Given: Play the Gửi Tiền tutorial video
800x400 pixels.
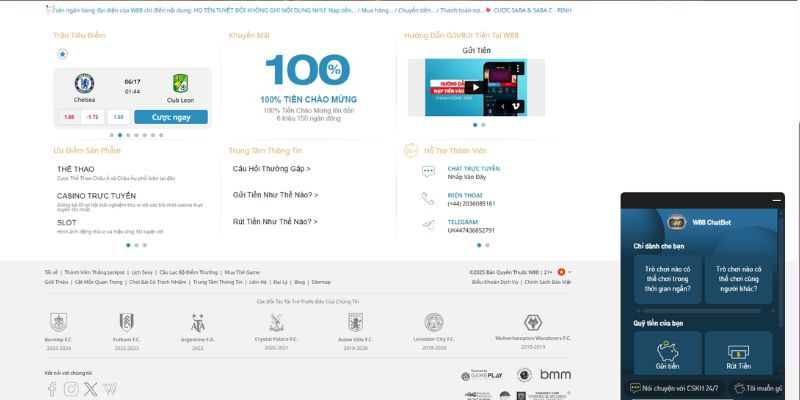Looking at the screenshot, I should (476, 87).
